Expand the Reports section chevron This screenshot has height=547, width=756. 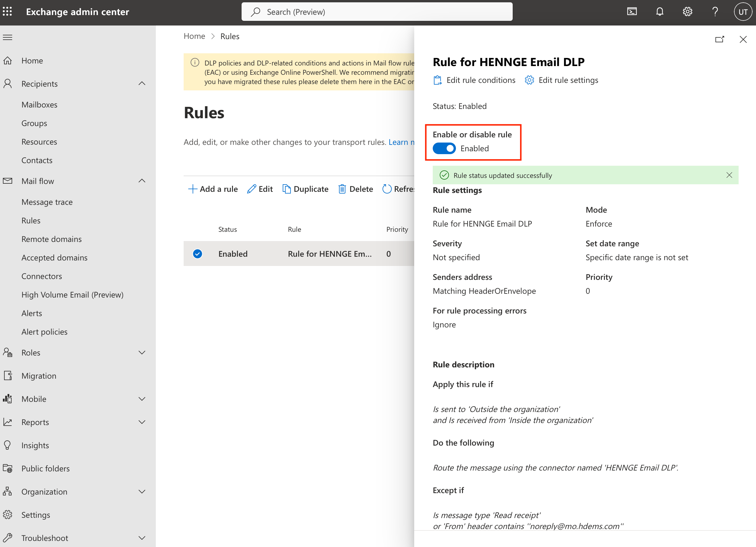[x=142, y=422]
